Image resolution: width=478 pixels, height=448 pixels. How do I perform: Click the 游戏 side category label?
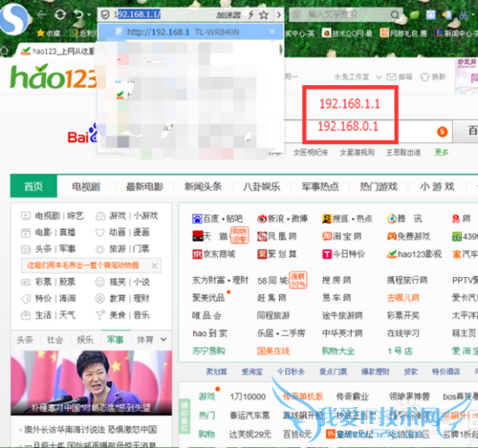pos(206,396)
